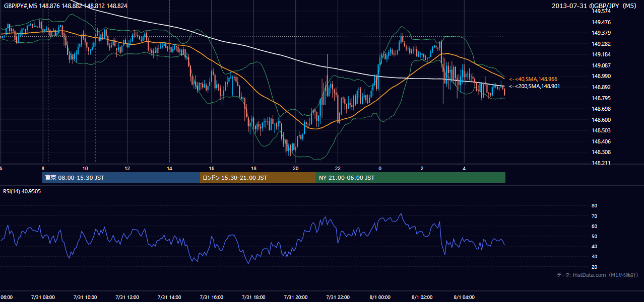
Task: Click hour label 14 under price chart
Action: [x=169, y=168]
